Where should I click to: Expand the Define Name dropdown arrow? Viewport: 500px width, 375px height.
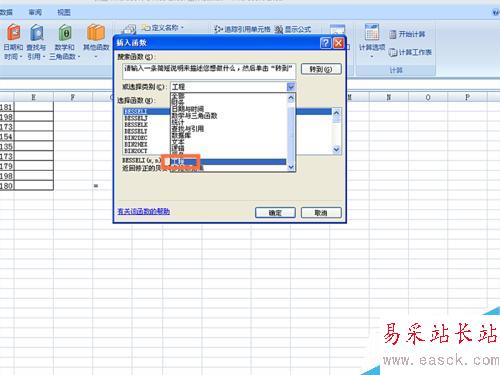click(x=182, y=28)
